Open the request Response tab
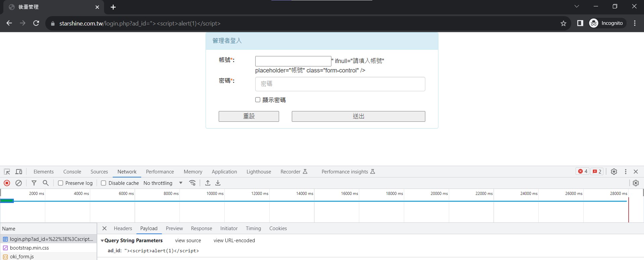Viewport: 644px width, 260px height. pos(202,228)
